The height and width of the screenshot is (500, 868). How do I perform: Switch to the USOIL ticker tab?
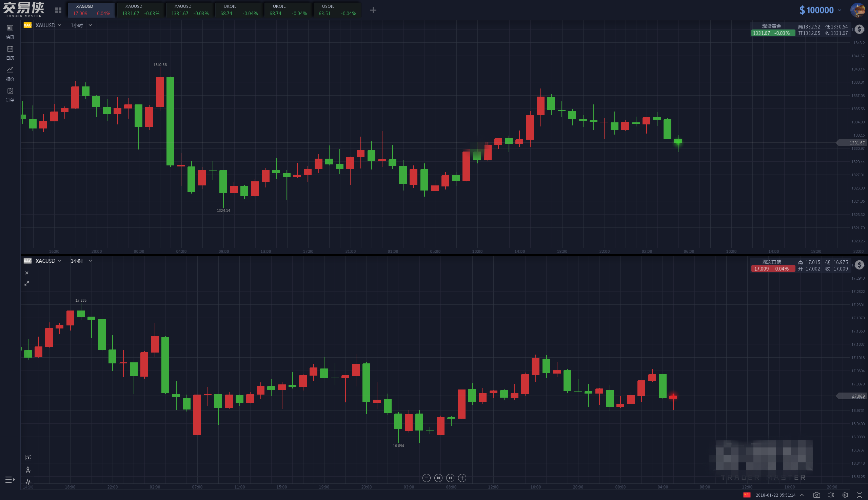click(x=337, y=10)
